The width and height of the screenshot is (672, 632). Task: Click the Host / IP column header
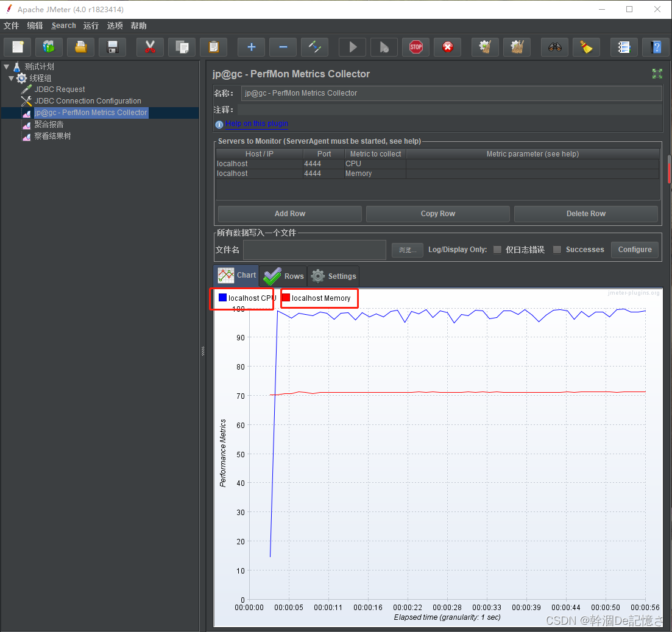[x=260, y=153]
